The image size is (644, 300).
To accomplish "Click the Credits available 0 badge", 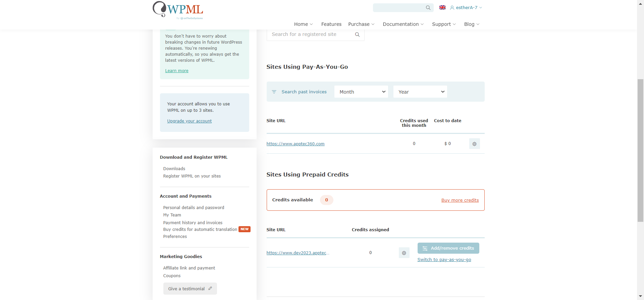I will (x=326, y=200).
